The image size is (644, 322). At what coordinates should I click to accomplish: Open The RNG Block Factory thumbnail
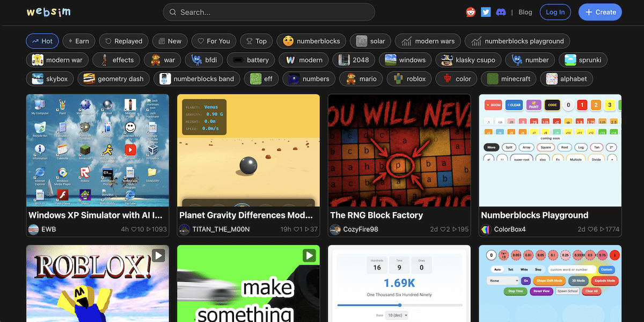pos(399,150)
